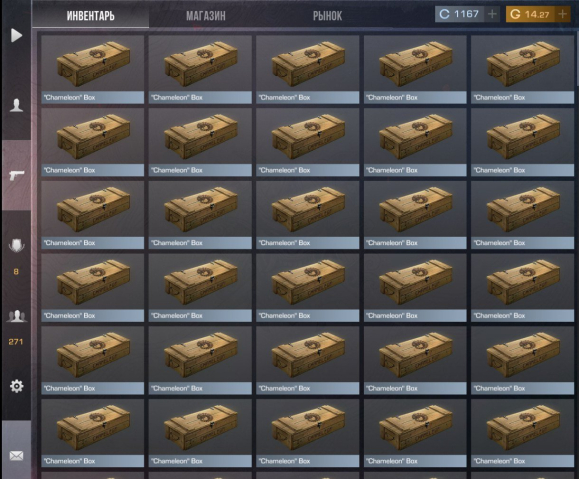Select the last Chameleon Box in top row
Viewport: 579px width, 479px height.
(523, 69)
